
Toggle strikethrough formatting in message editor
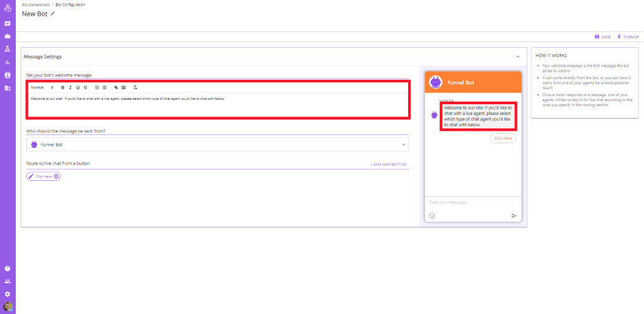86,87
